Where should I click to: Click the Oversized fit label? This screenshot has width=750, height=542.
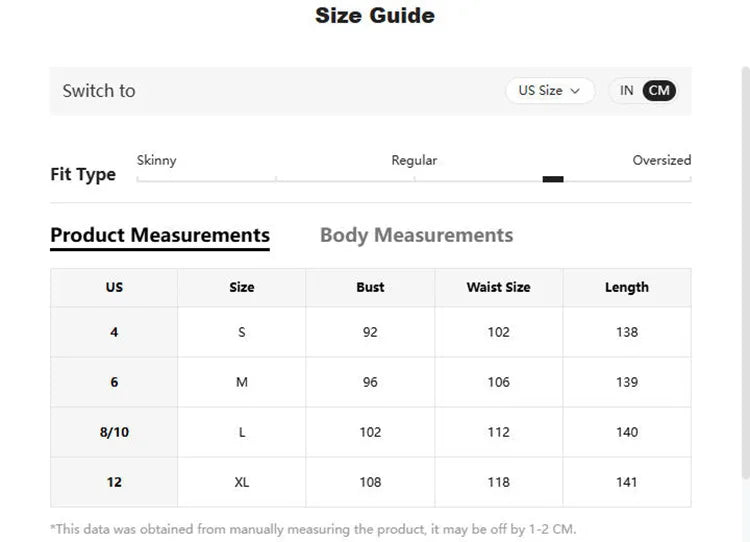pyautogui.click(x=662, y=160)
